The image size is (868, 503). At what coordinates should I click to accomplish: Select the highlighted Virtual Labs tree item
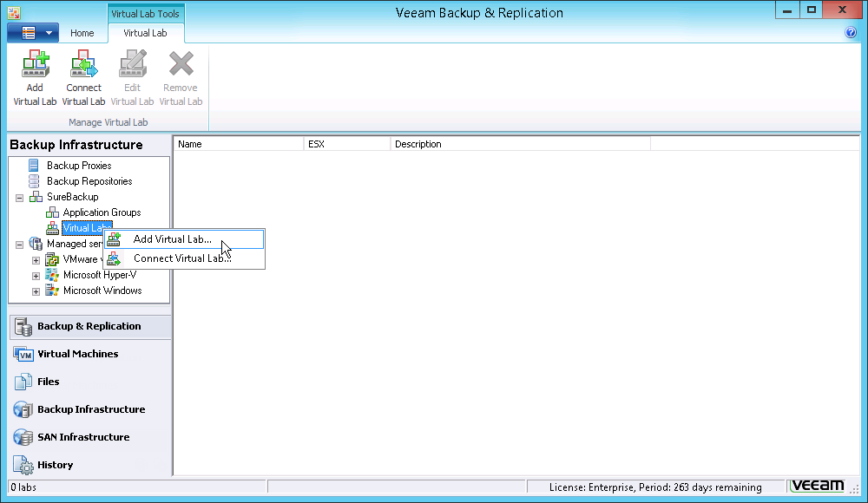pyautogui.click(x=87, y=228)
